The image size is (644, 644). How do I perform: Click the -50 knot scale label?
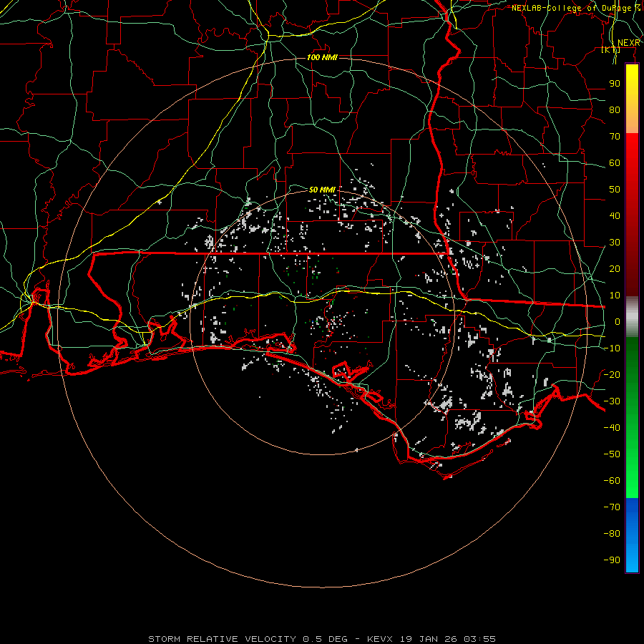click(x=612, y=454)
